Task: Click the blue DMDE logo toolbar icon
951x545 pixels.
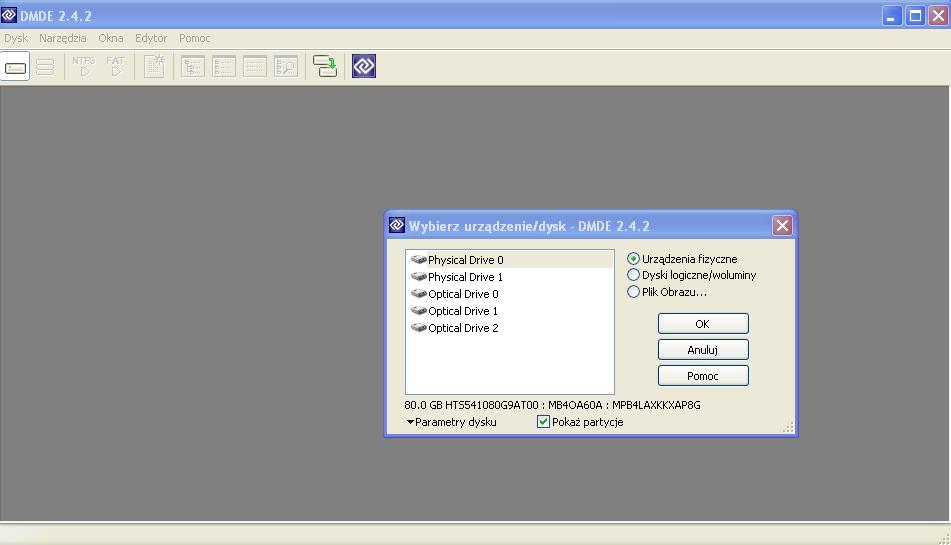Action: tap(364, 66)
